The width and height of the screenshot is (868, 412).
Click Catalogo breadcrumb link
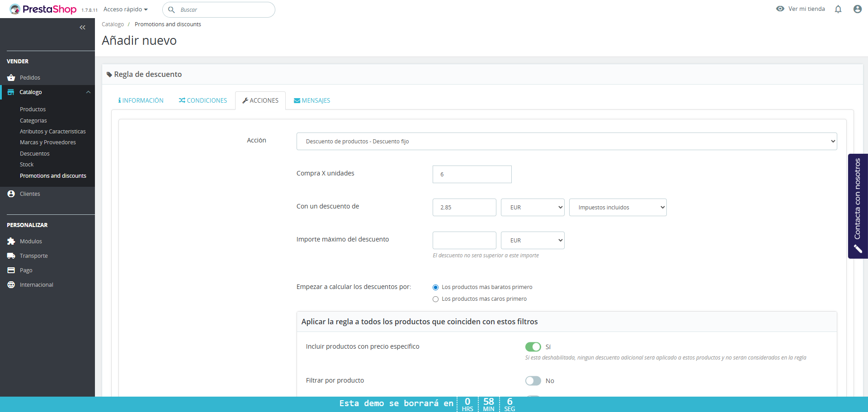coord(113,24)
